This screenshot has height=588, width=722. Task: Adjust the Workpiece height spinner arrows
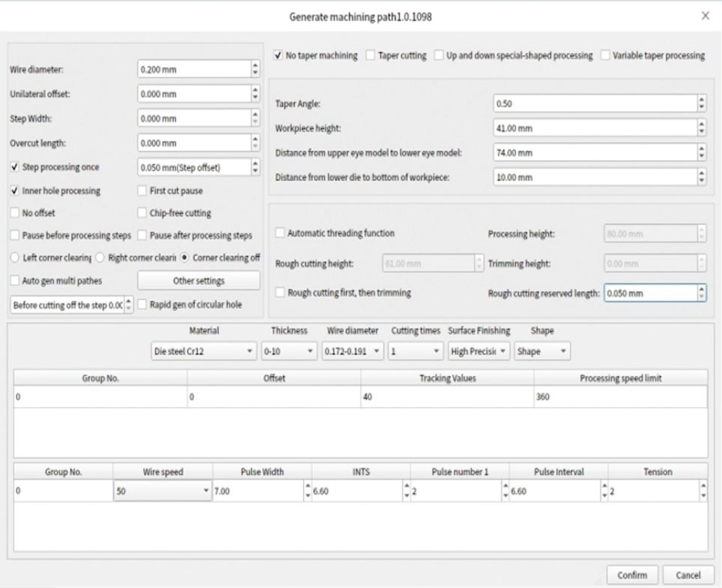pyautogui.click(x=701, y=128)
